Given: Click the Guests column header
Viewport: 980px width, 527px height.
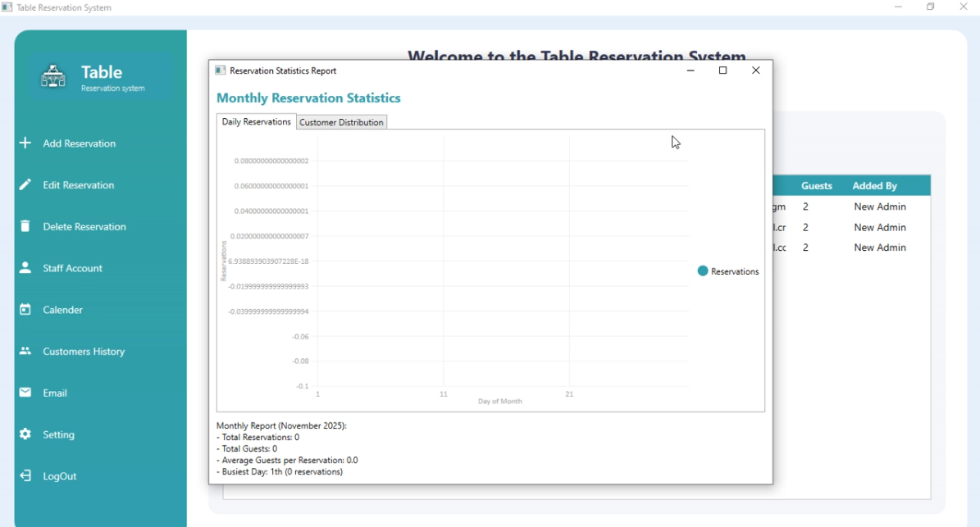Looking at the screenshot, I should [816, 186].
